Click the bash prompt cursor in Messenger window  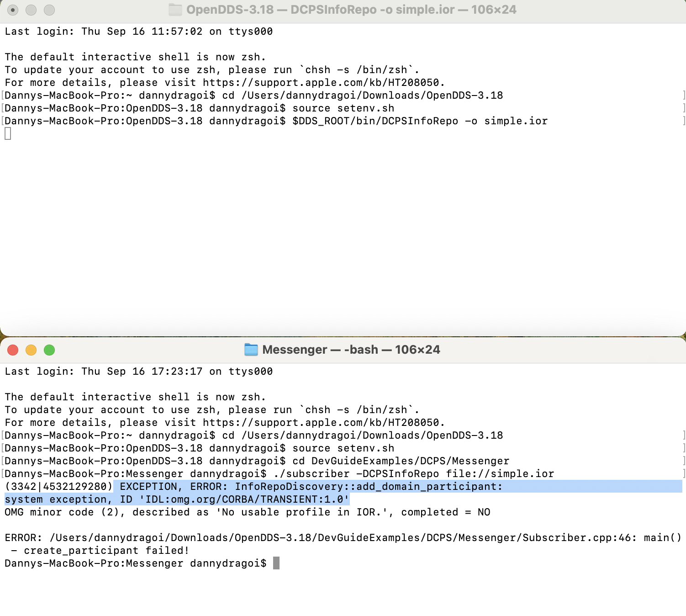[x=275, y=563]
